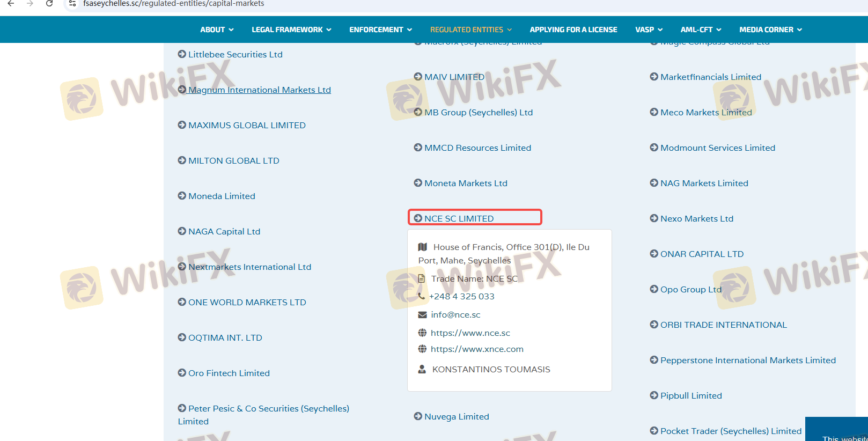Screen dimensions: 868x441
Task: Open Peter Pesic & Co Securities (Seychelles) Limited
Action: tap(263, 415)
